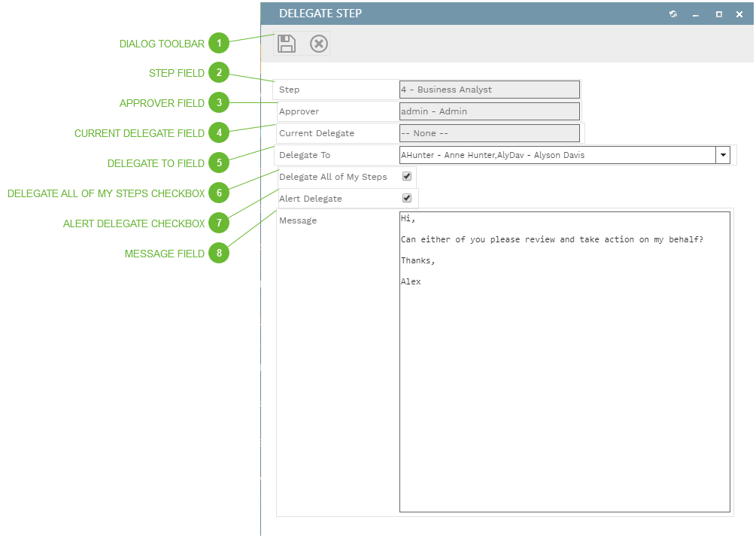Image resolution: width=756 pixels, height=538 pixels.
Task: Click the DELEGATE STEP title bar text
Action: (x=320, y=14)
